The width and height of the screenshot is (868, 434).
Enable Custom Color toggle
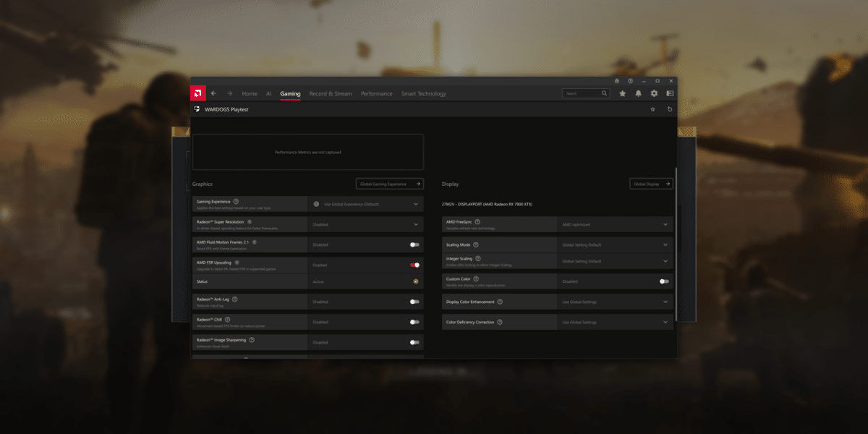pyautogui.click(x=664, y=281)
